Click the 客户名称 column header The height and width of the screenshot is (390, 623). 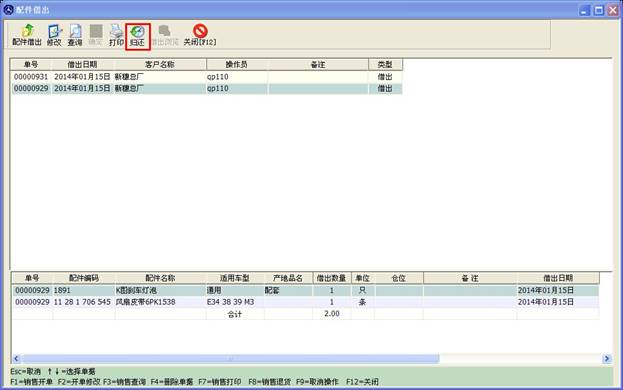coord(160,64)
